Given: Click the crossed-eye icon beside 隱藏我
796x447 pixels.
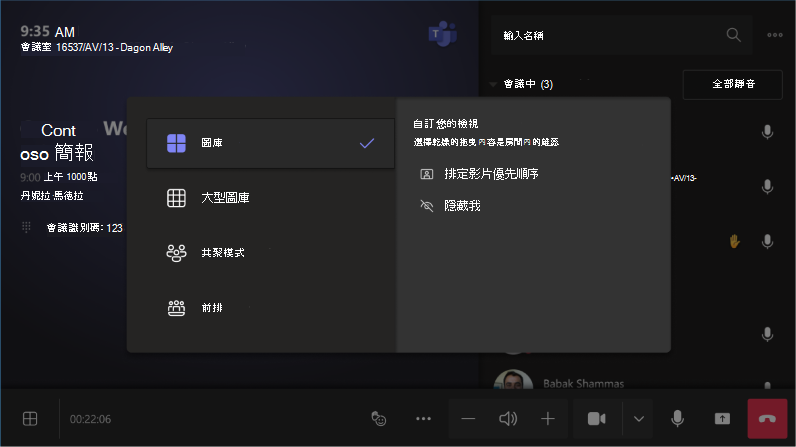Looking at the screenshot, I should coord(426,205).
